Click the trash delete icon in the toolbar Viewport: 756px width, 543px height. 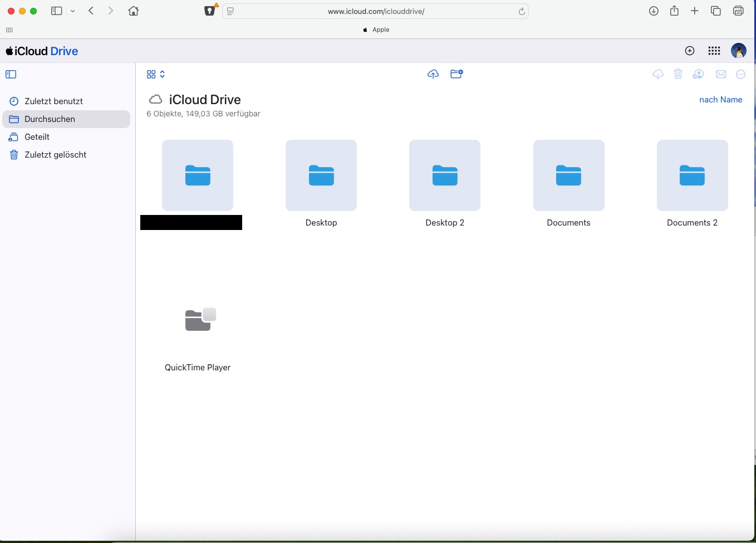[x=678, y=74]
